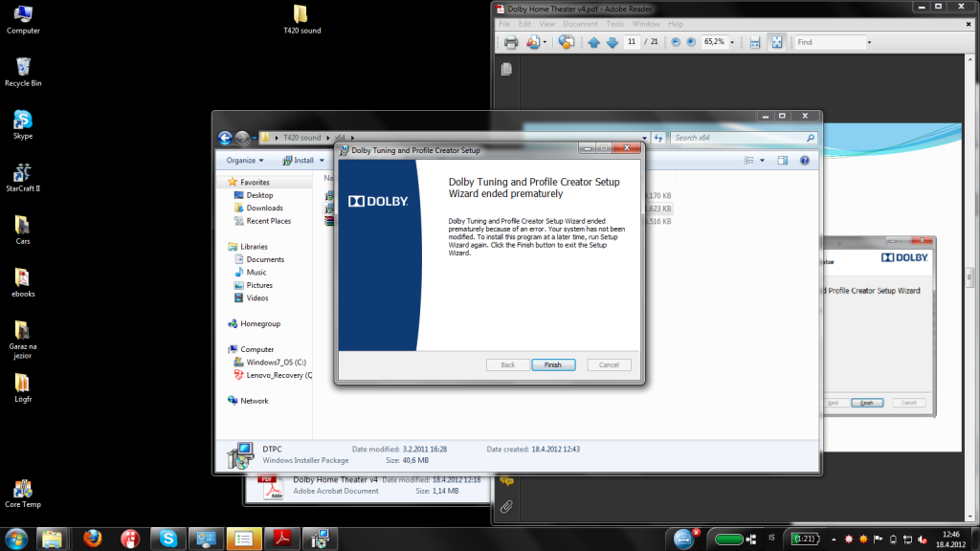Select the Computer desktop icon
Viewport: 980px width, 551px height.
(23, 20)
